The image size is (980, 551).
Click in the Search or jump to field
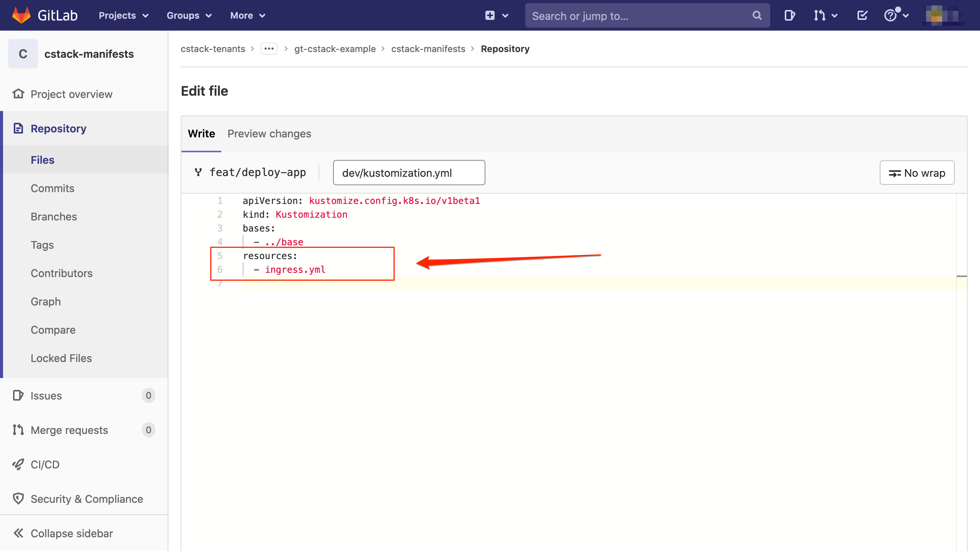point(647,15)
